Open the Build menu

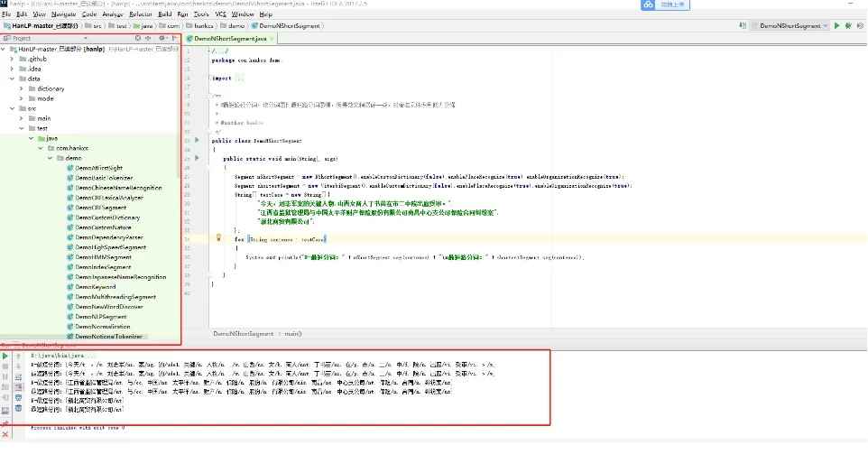(164, 14)
